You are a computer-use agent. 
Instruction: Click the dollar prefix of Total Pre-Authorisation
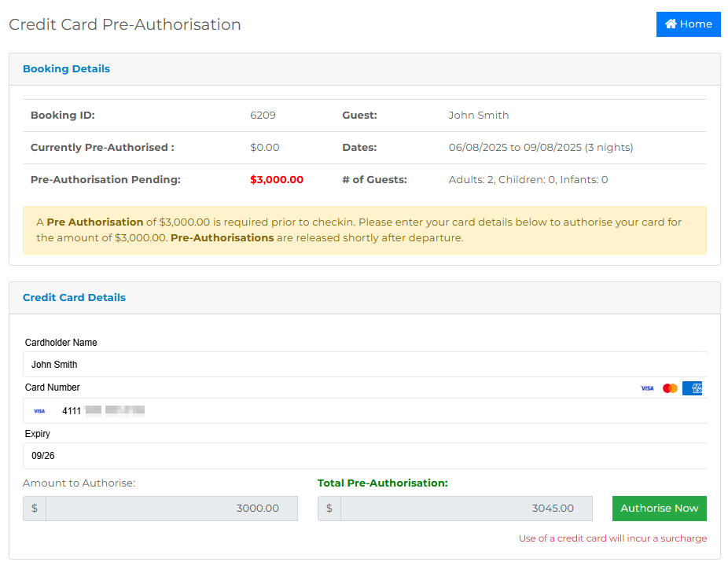pos(329,509)
